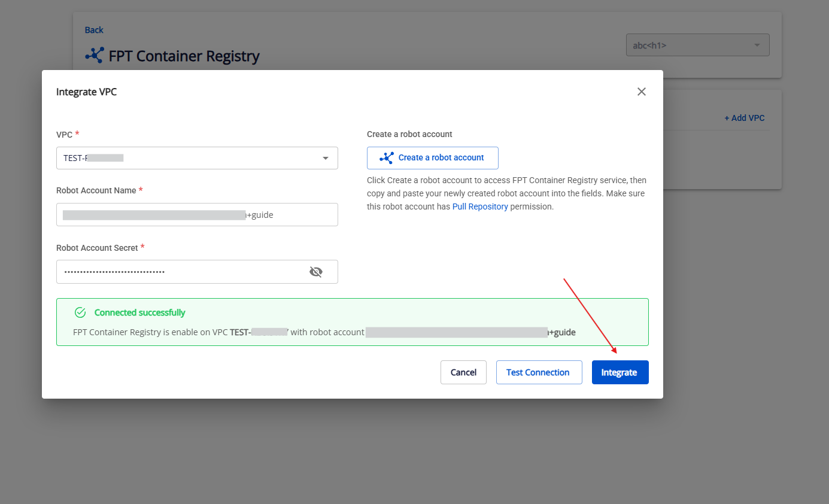
Task: Close the Integrate VPC dialog
Action: [x=641, y=92]
